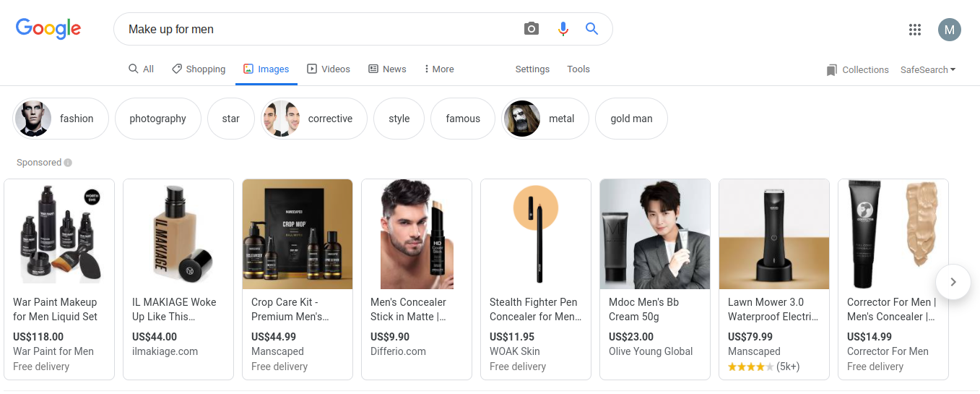Click the War Paint for Men seller name
The image size is (980, 394).
tap(53, 351)
